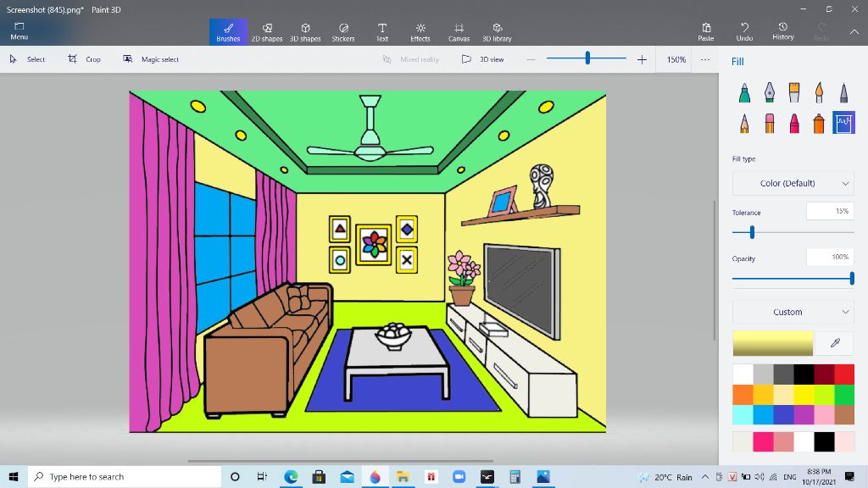Click the taskbar search box
The height and width of the screenshot is (488, 868).
[125, 476]
